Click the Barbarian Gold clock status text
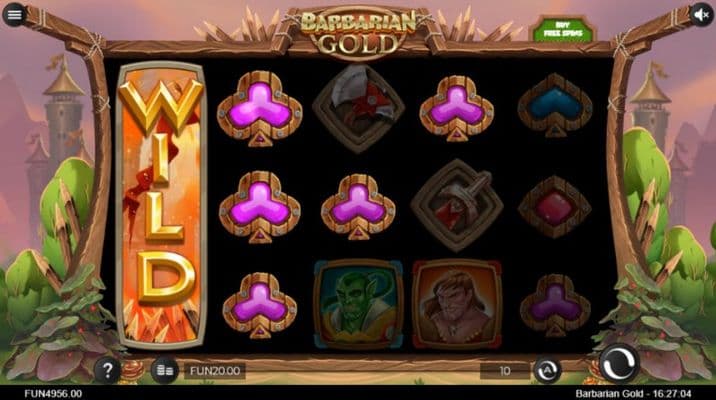This screenshot has width=716, height=400. point(633,393)
